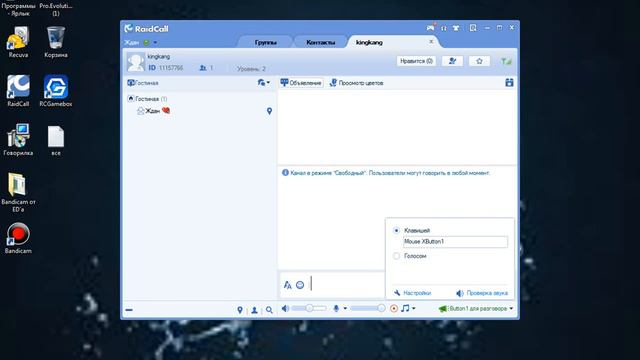This screenshot has height=360, width=640.
Task: Open the Bandicam от ED'a folder
Action: (x=18, y=192)
